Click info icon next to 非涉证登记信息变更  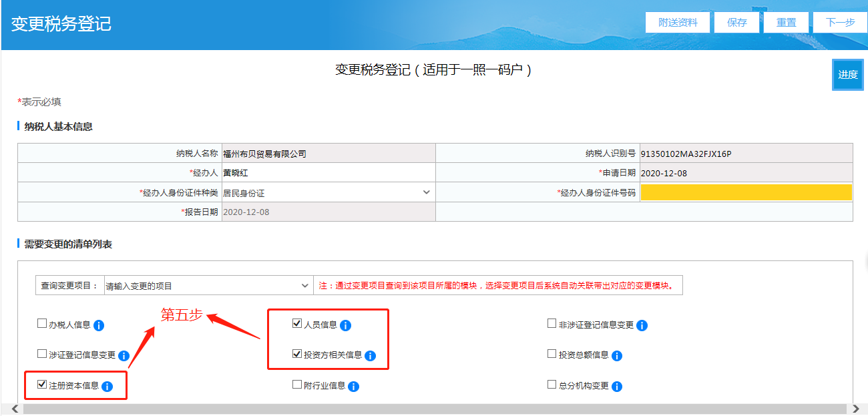[642, 326]
